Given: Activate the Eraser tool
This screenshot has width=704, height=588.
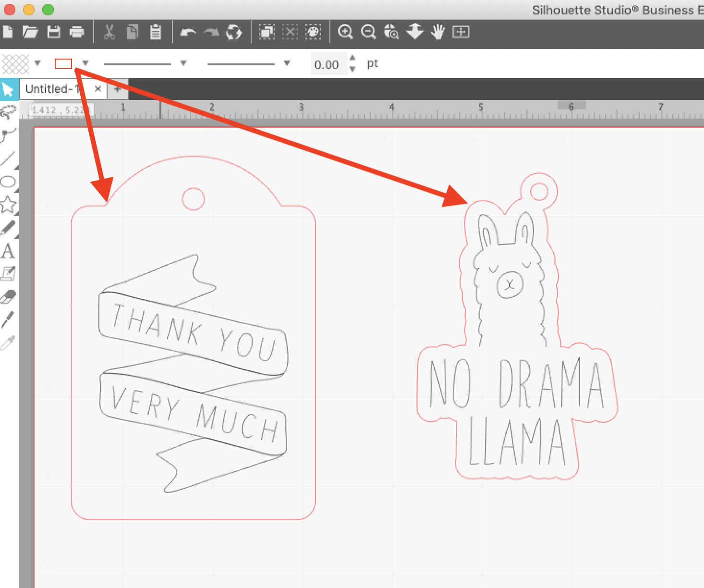Looking at the screenshot, I should click(x=7, y=296).
